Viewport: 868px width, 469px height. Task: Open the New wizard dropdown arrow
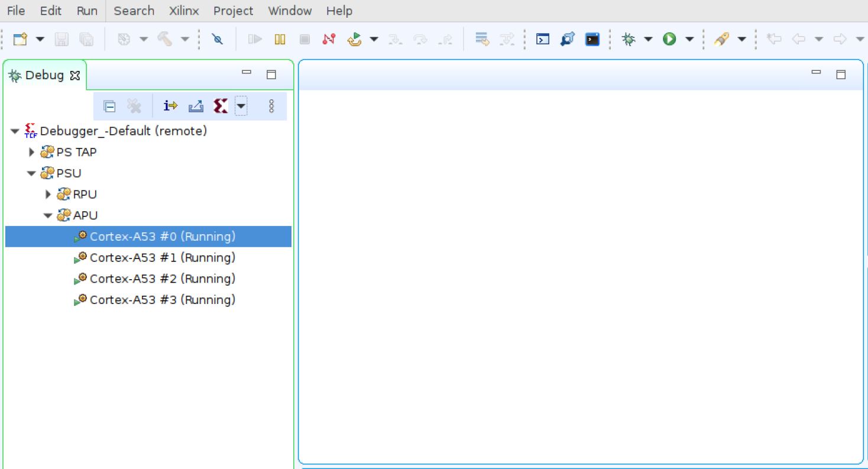click(40, 40)
